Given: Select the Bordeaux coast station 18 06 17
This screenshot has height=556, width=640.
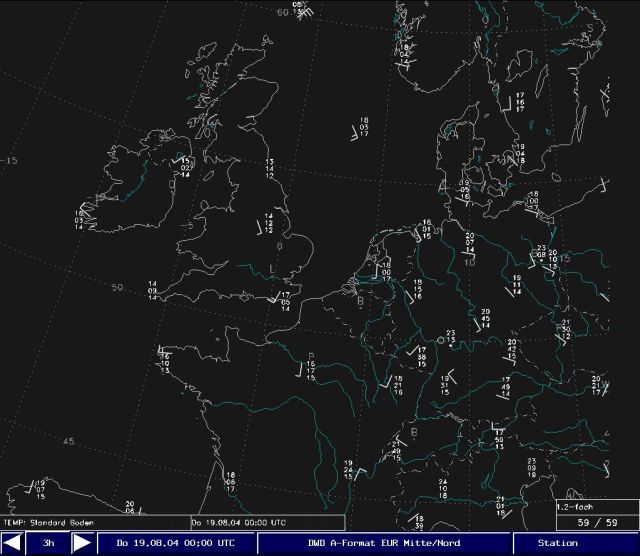Looking at the screenshot, I should [x=230, y=481].
